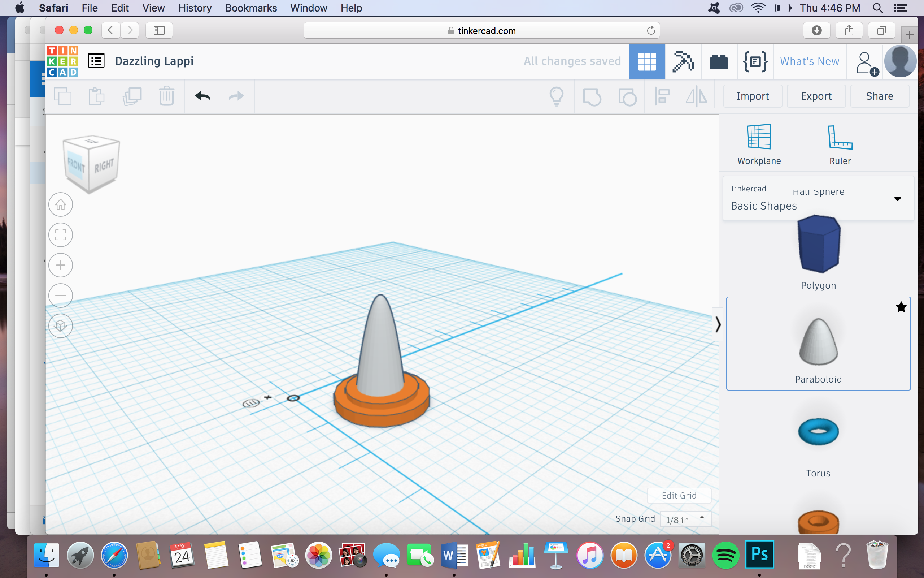Collapse the shapes panel chevron
Image resolution: width=924 pixels, height=578 pixels.
pos(718,324)
